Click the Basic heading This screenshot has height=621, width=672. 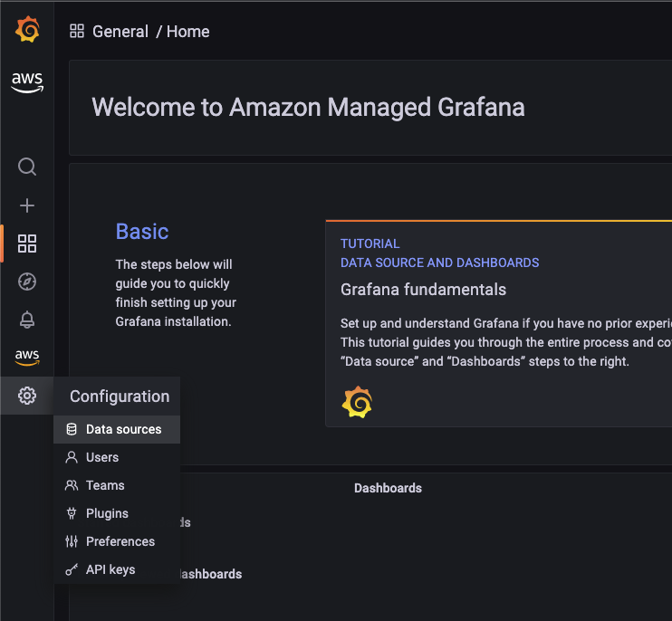pos(142,232)
